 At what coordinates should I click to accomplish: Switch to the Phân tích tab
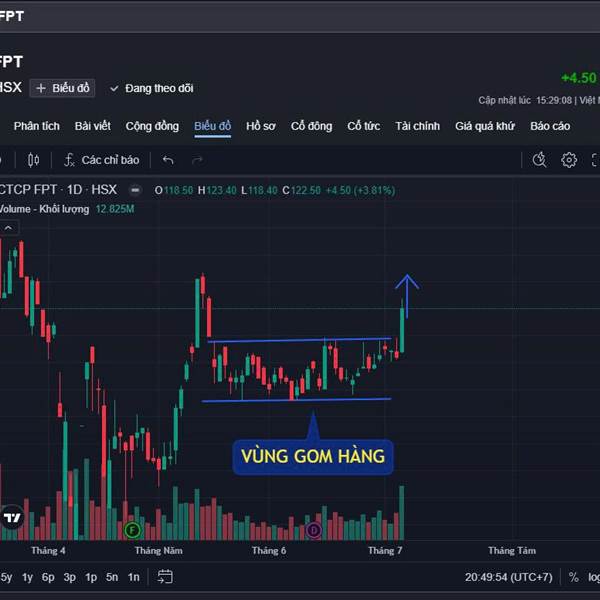[x=37, y=126]
